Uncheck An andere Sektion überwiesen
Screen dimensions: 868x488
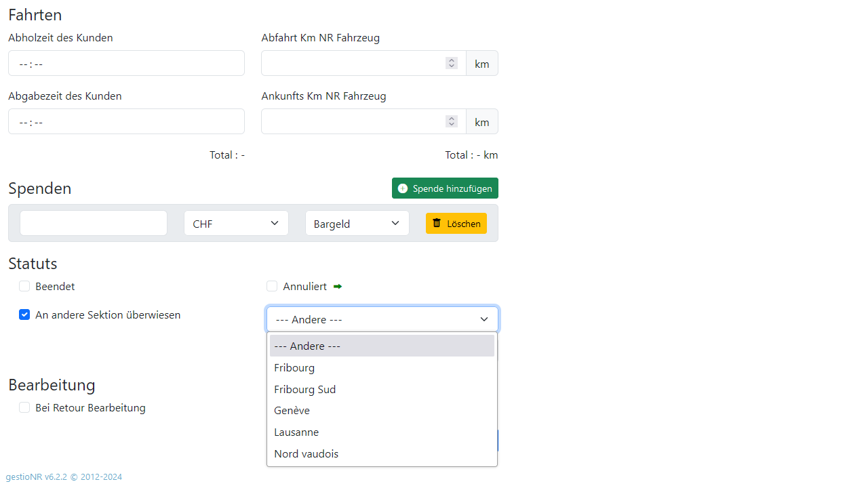24,315
